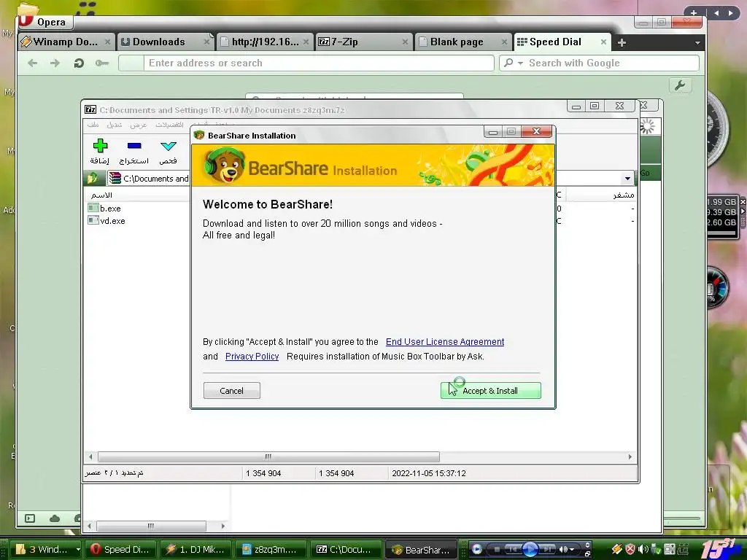Click the green plus Add icon in 7-Zip
Viewport: 747px width, 560px height.
click(x=100, y=146)
